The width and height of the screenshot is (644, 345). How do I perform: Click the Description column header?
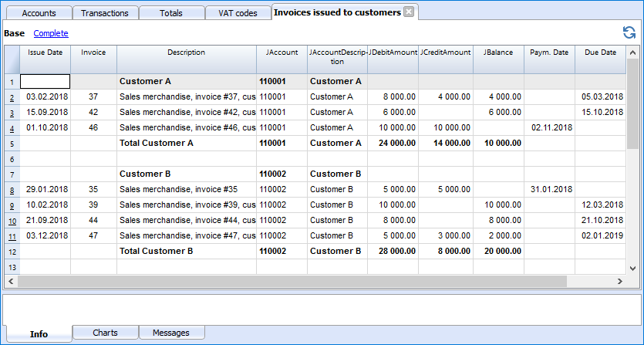point(187,59)
